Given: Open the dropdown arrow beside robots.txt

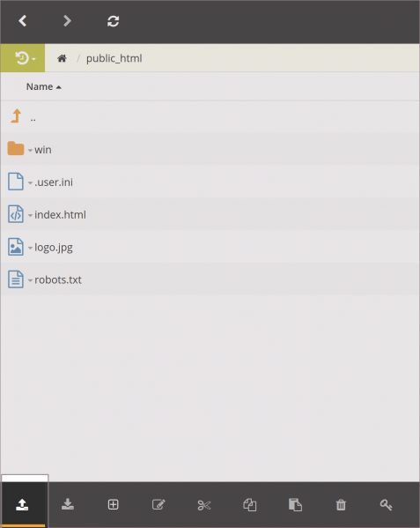Looking at the screenshot, I should pyautogui.click(x=30, y=280).
